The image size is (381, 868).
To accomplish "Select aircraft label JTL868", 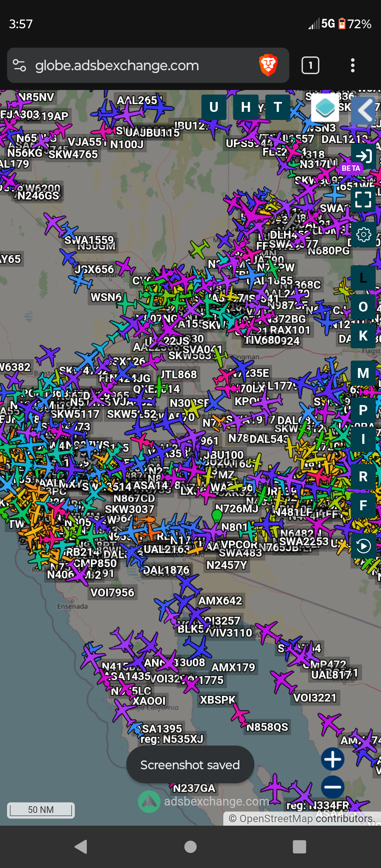I will click(179, 374).
